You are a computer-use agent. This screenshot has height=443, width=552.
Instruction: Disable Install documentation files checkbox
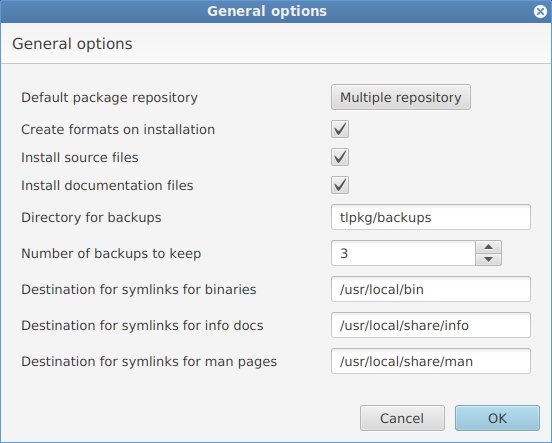(340, 185)
